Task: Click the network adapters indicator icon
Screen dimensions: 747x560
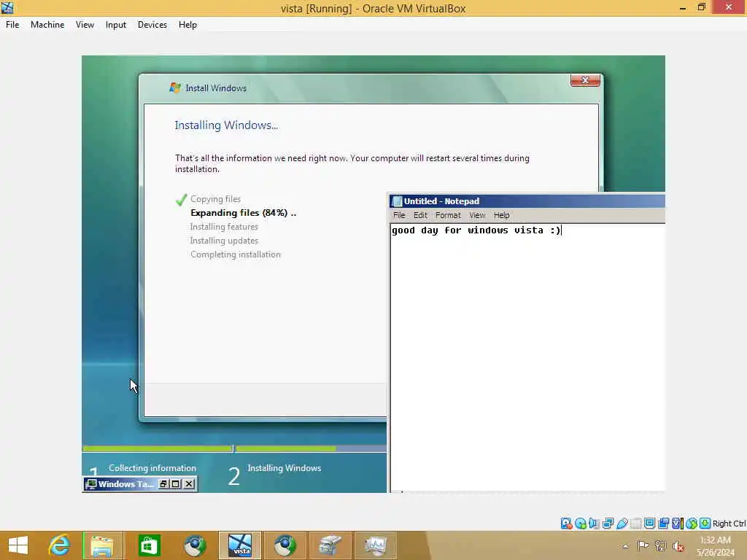Action: click(x=608, y=524)
